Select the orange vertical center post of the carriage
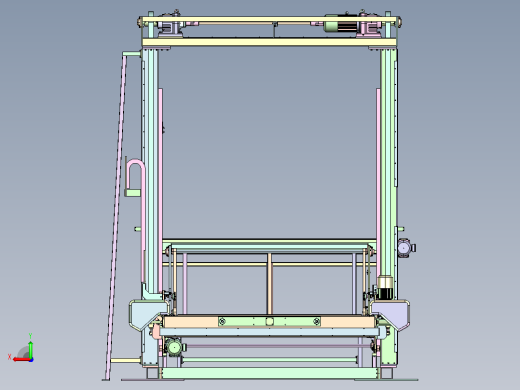The width and height of the screenshot is (520, 390). click(x=270, y=283)
